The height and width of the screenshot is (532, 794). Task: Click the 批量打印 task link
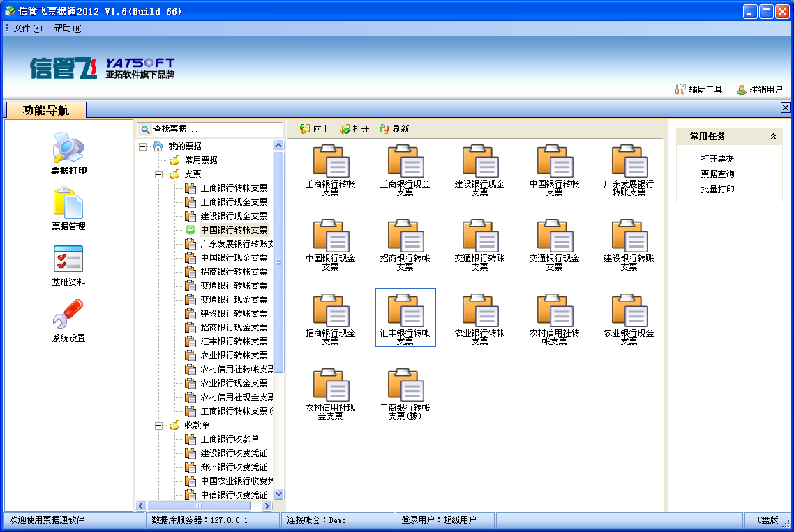tap(717, 190)
